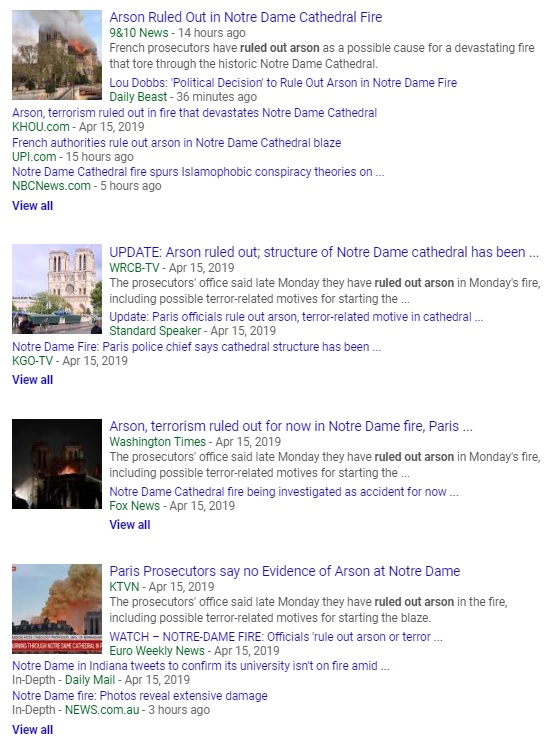Open NEWS.com.au photos reveal extensive damage link
The height and width of the screenshot is (745, 553).
pyautogui.click(x=140, y=696)
